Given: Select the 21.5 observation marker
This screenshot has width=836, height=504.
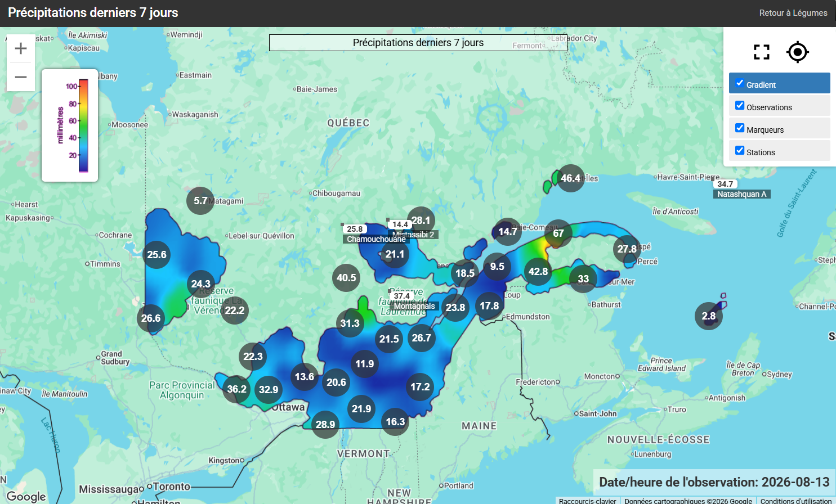Looking at the screenshot, I should coord(389,339).
